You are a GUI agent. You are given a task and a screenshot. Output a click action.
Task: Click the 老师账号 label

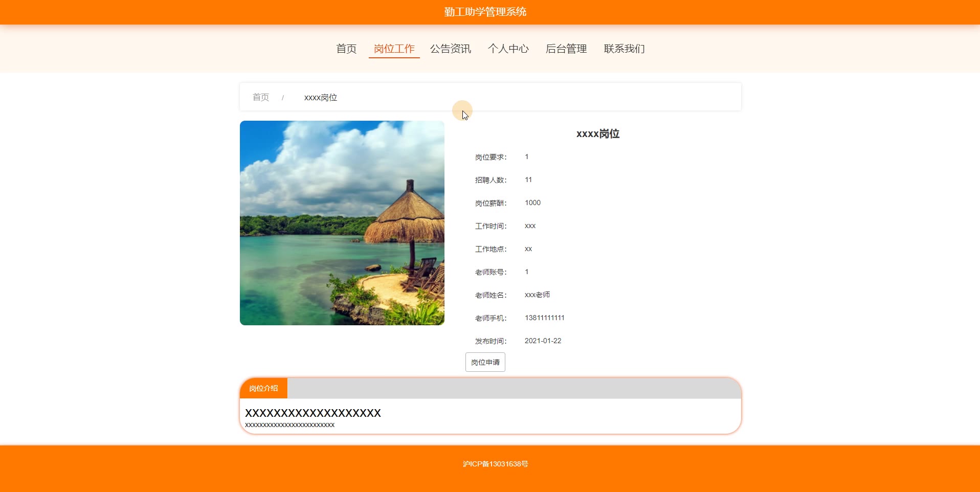tap(491, 272)
